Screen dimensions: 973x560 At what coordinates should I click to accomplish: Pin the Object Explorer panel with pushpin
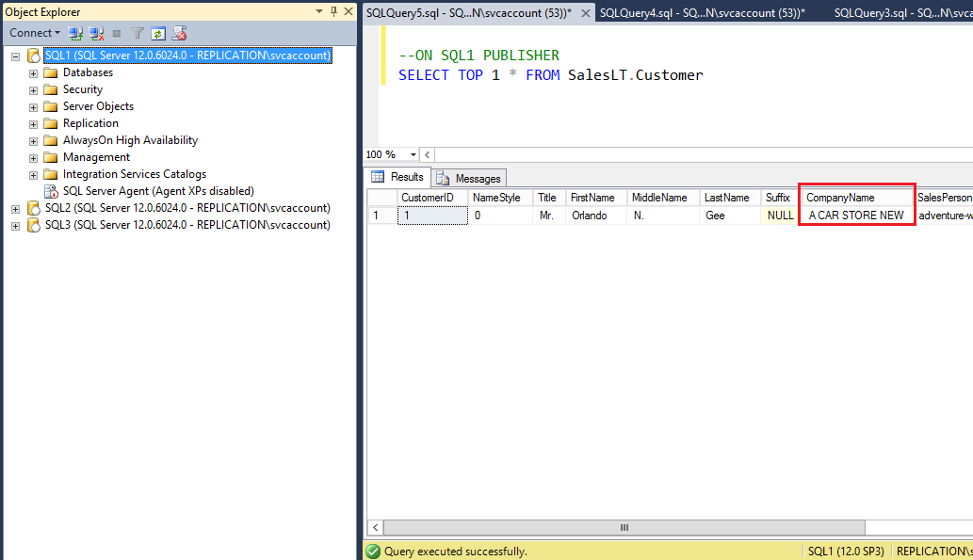pyautogui.click(x=333, y=11)
